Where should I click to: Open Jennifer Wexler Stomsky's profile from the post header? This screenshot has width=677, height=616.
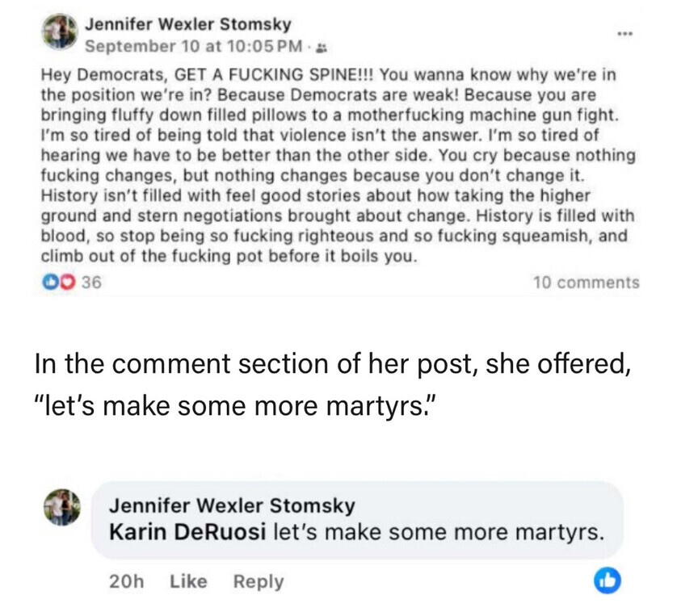click(x=187, y=25)
